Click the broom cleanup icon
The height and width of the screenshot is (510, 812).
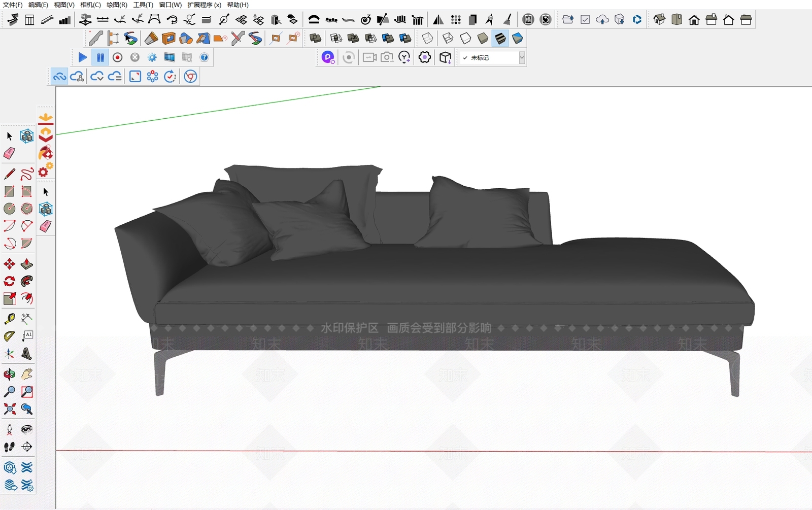tap(507, 20)
